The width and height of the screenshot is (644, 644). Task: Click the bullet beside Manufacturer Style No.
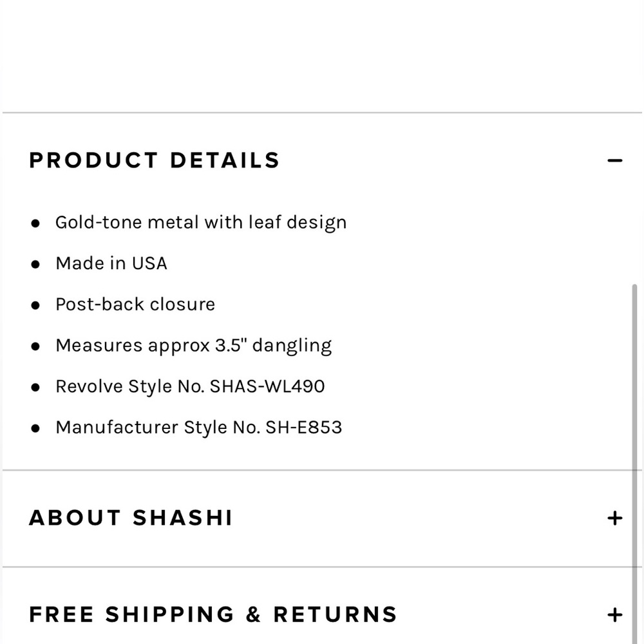(35, 428)
